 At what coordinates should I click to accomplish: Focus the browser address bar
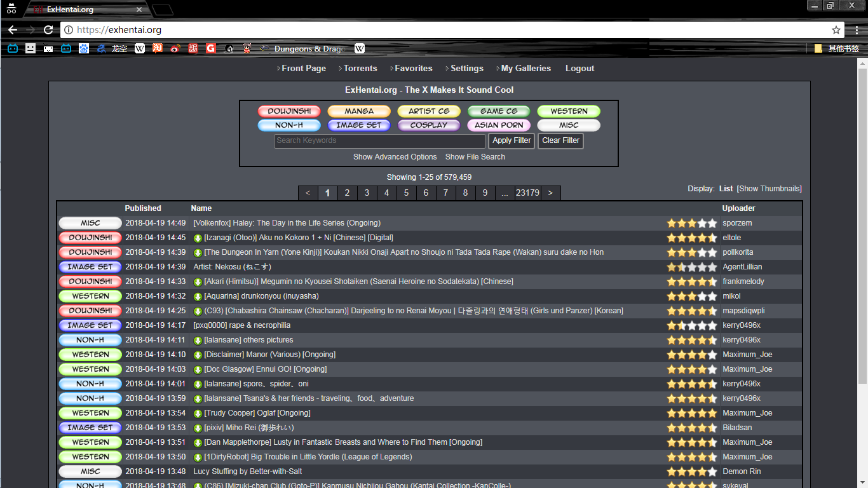pyautogui.click(x=445, y=30)
